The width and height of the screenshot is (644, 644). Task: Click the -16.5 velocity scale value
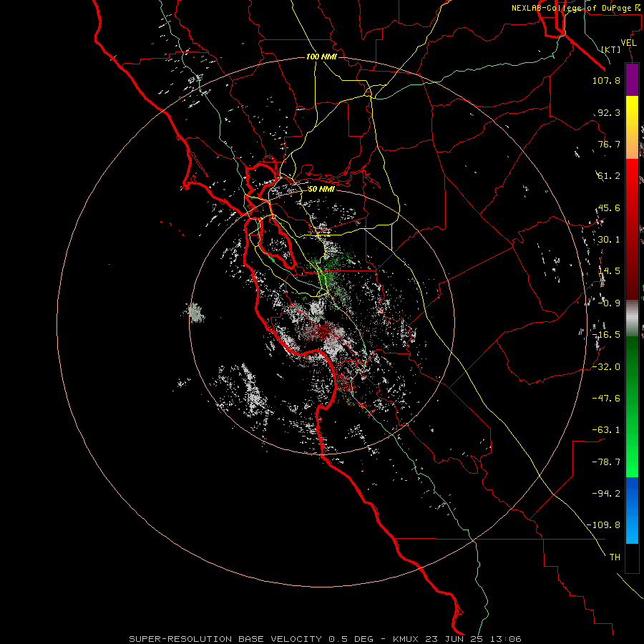[606, 335]
